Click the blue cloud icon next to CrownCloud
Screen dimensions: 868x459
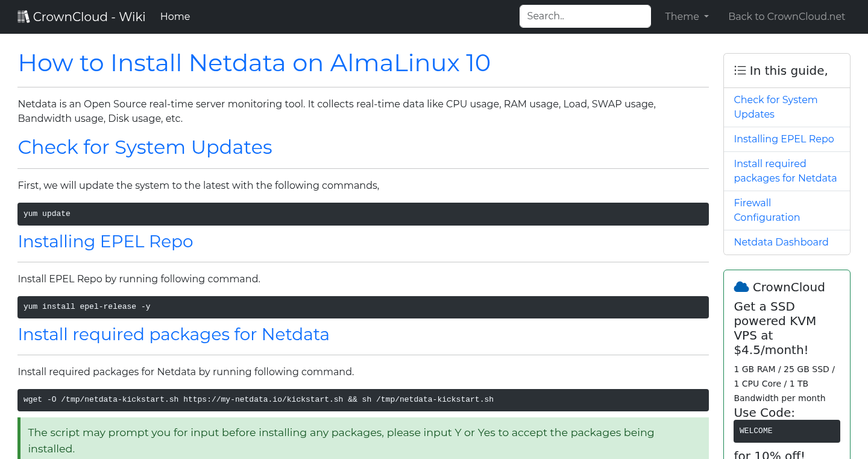[x=742, y=286]
